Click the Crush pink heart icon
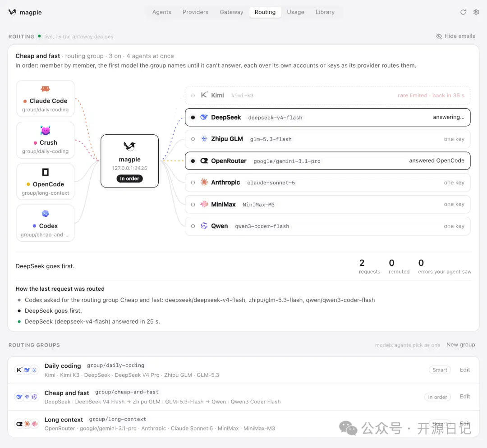The image size is (487, 448). [46, 131]
